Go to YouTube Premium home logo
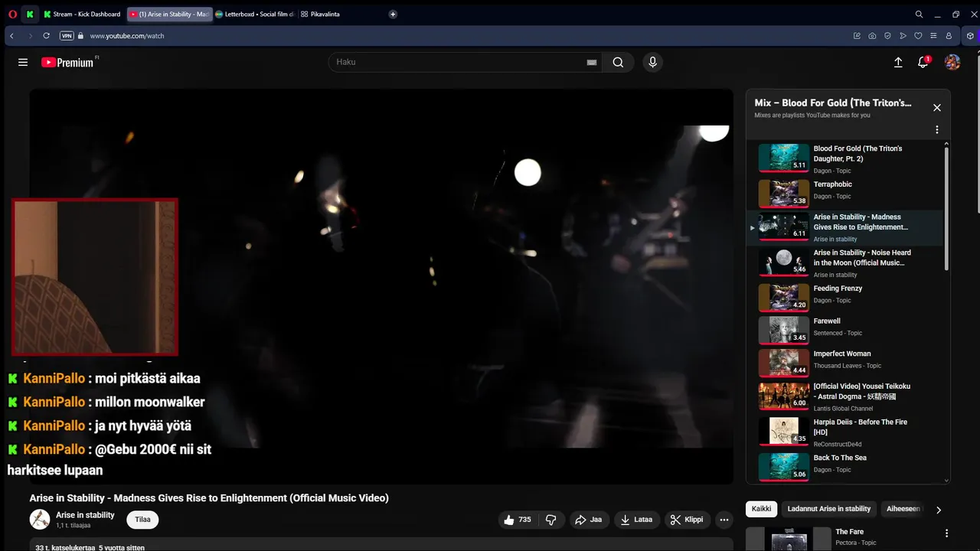Screen dimensions: 980x551 [69, 62]
